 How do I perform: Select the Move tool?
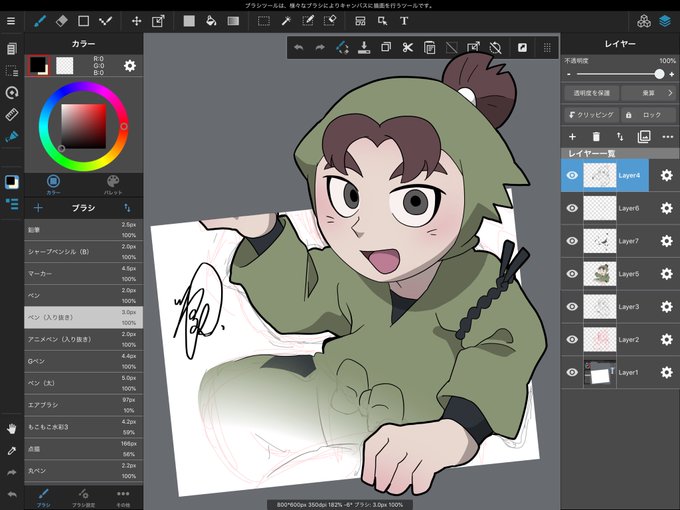click(x=136, y=21)
